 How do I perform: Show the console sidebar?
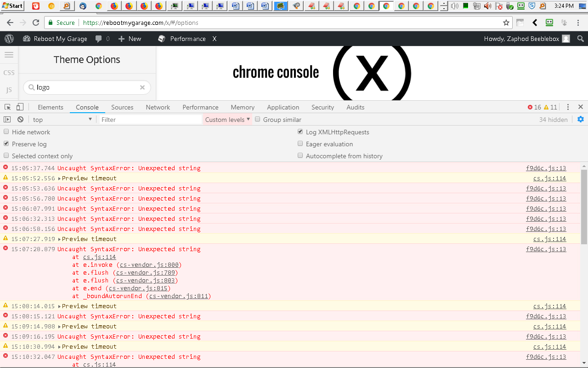pos(7,120)
